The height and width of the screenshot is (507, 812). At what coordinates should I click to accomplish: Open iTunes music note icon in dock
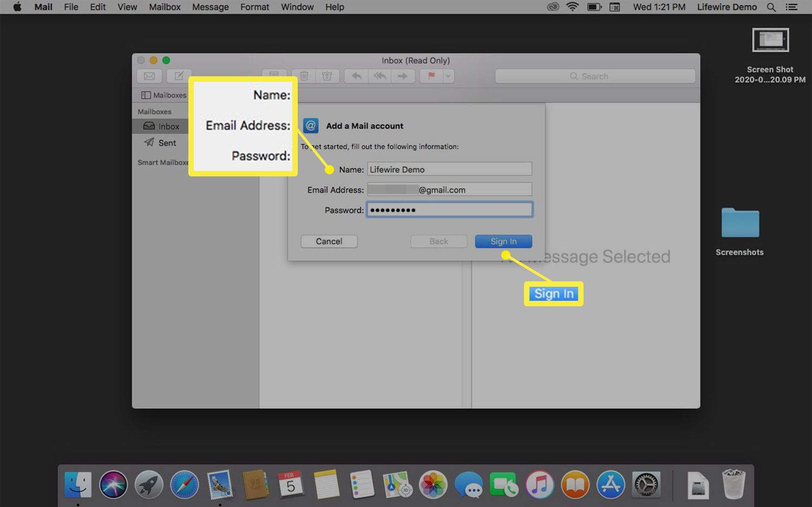tap(540, 484)
